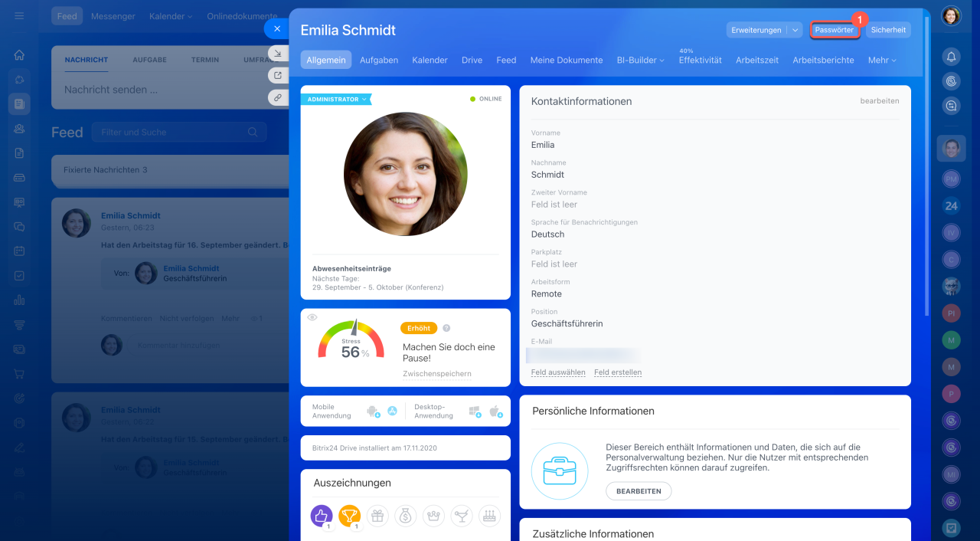Click the Filter und Suche field
Screen dimensions: 980x541
179,132
